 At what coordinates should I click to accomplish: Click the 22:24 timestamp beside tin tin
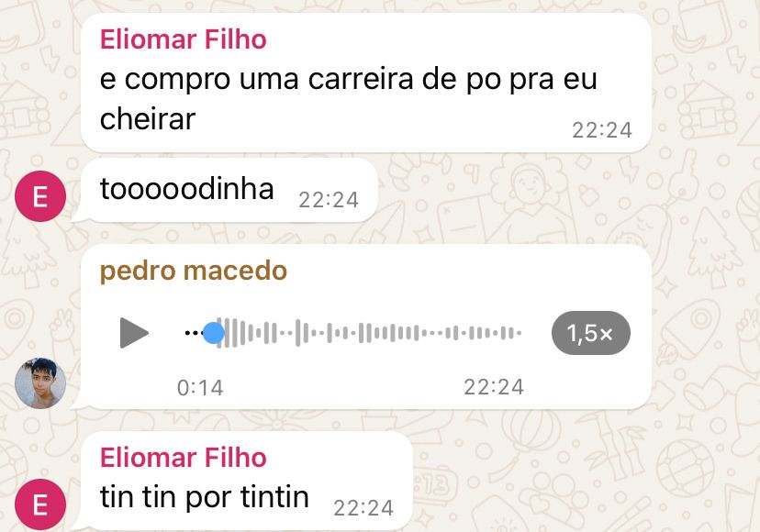(x=363, y=508)
